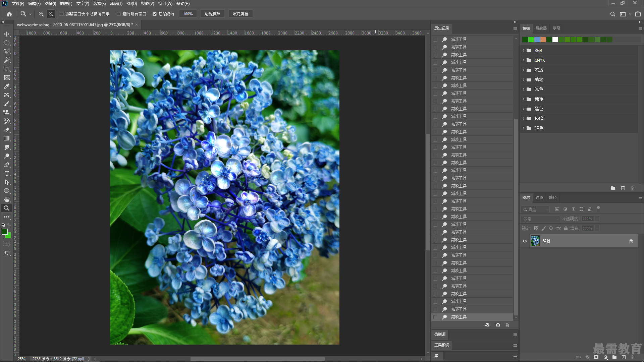Screen dimensions: 644x362
Task: Create new document from current state
Action: 487,325
